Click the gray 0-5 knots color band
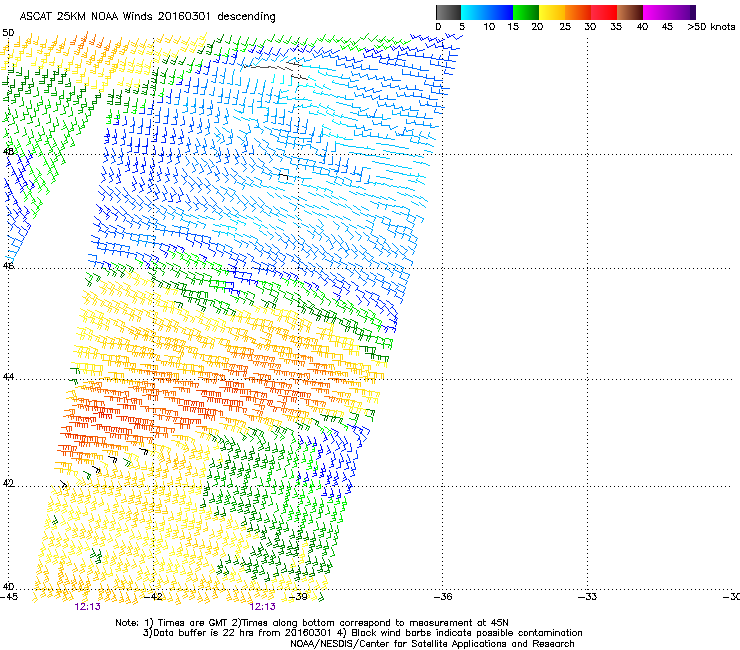Image resolution: width=740 pixels, height=650 pixels. click(x=448, y=12)
